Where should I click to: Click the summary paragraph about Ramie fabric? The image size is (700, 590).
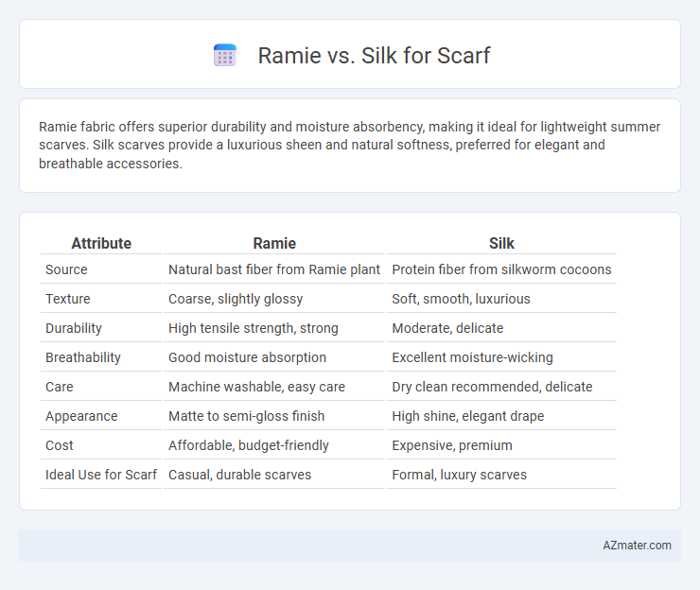[x=350, y=145]
